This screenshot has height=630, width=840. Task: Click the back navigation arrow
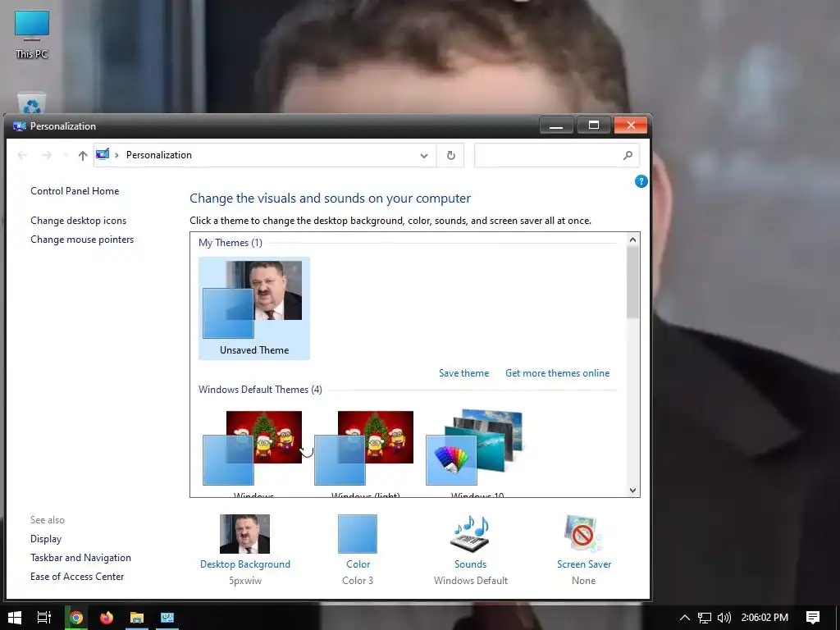click(22, 155)
